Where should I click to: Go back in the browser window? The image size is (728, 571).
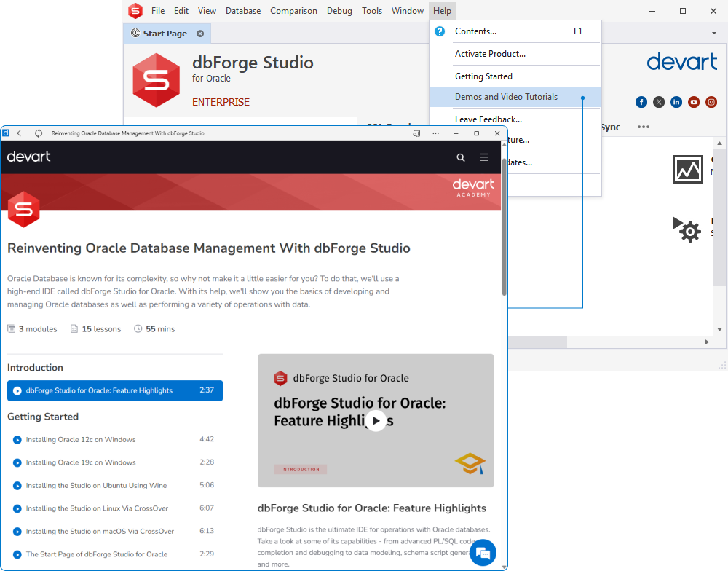point(20,133)
